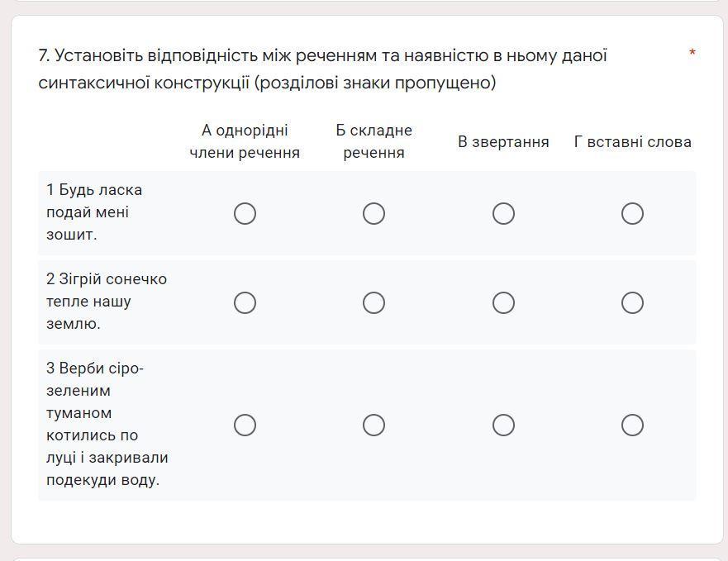Screen dimensions: 728x561
Task: Click the row label 'Будь ласка подай мені зошит'
Action: click(x=94, y=212)
